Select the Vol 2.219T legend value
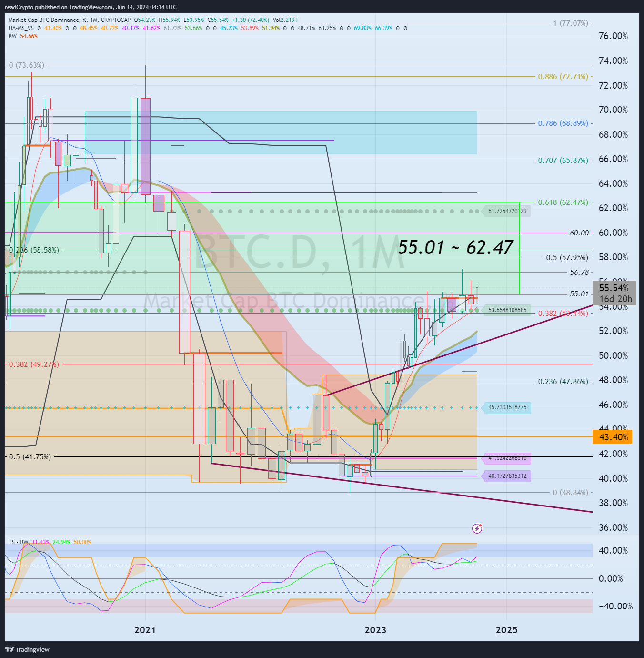Viewport: 644px width, 658px height. 286,20
